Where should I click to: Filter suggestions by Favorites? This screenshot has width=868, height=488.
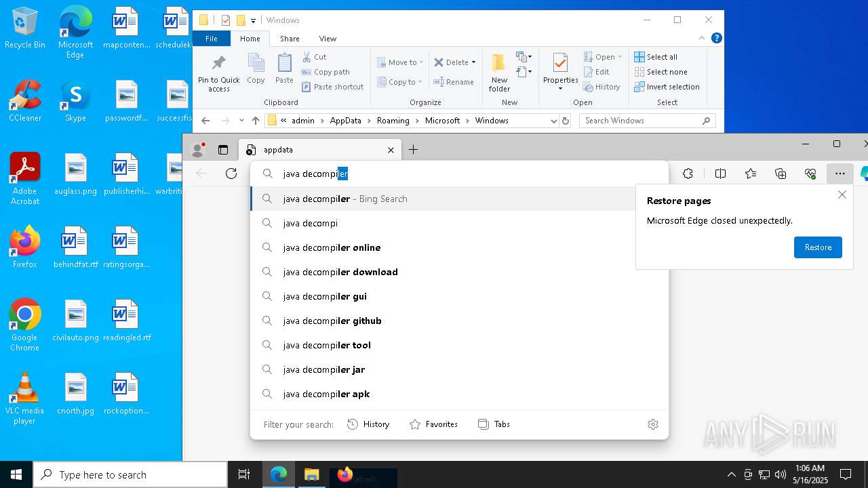pos(433,424)
